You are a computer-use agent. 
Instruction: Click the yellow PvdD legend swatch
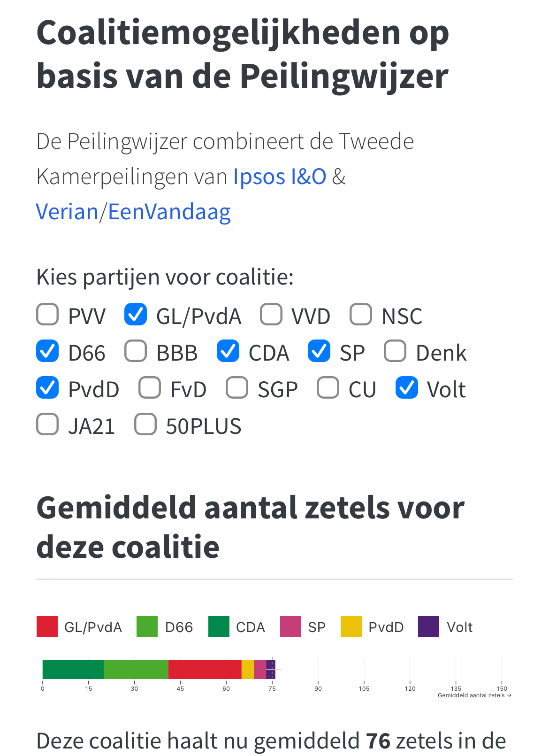(x=351, y=627)
